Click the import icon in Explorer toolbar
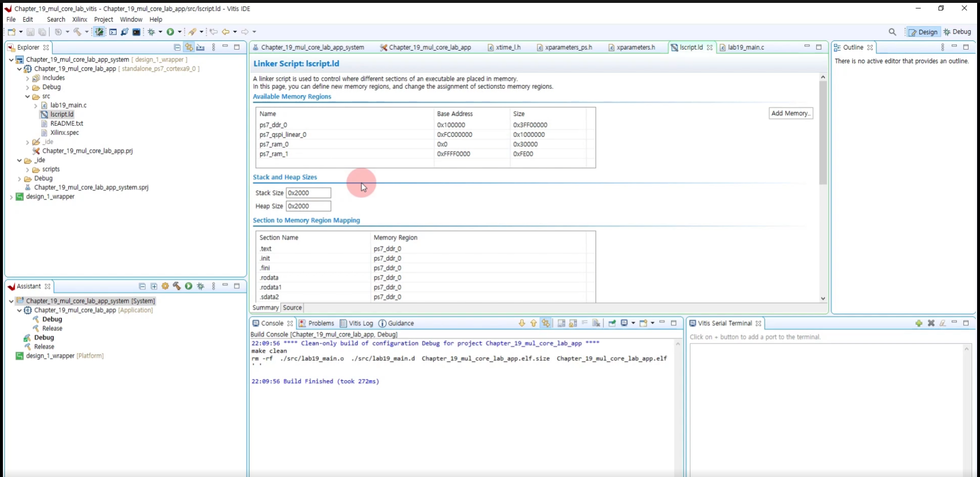 (x=201, y=47)
